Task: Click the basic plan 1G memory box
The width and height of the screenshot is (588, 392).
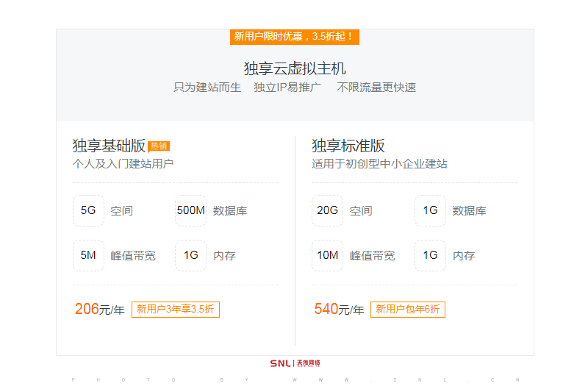Action: [190, 255]
